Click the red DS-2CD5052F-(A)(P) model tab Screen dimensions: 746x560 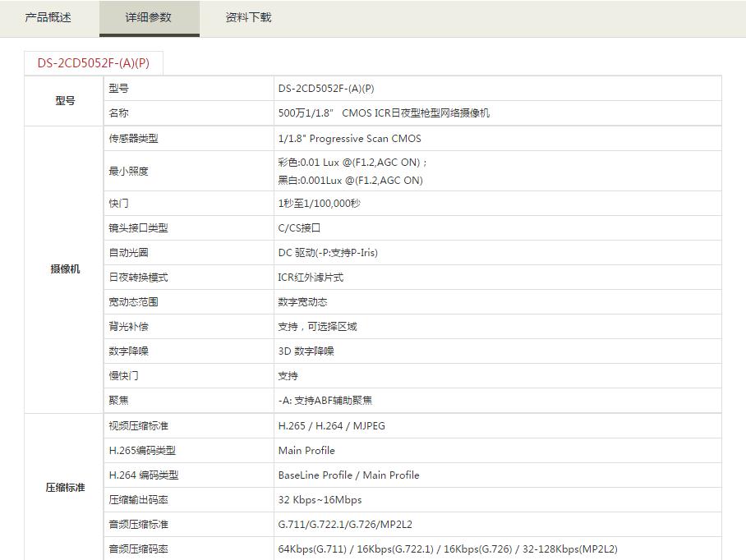(x=93, y=63)
